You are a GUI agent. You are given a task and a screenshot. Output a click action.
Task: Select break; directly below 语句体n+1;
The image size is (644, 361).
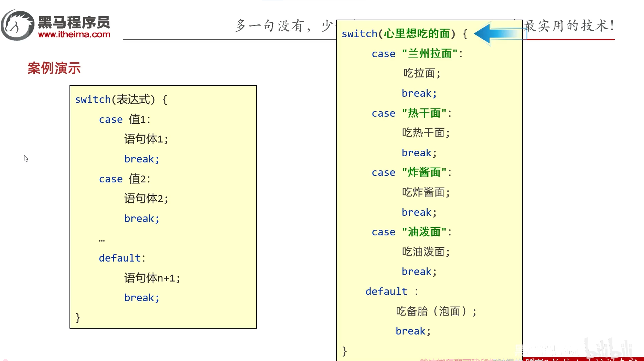click(x=142, y=298)
